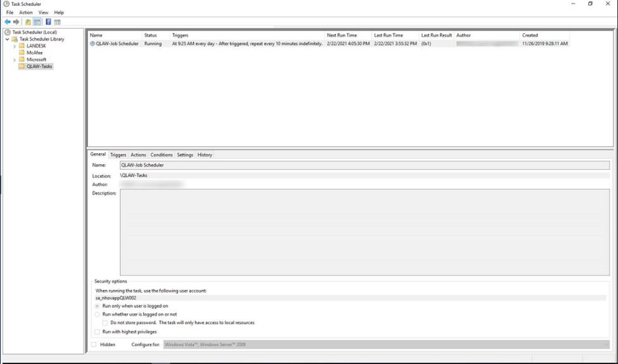Screen dimensions: 618x364
Task: Open the Help toolbar icon
Action: click(48, 22)
